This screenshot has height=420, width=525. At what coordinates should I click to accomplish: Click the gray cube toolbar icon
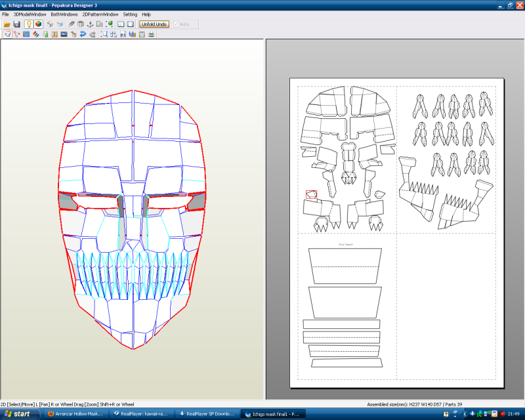pos(50,24)
